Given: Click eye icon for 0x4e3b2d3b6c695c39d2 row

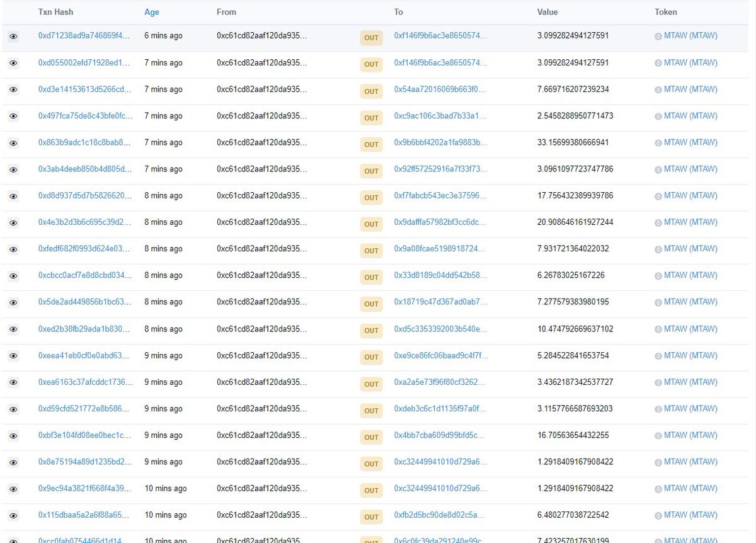Looking at the screenshot, I should tap(13, 223).
